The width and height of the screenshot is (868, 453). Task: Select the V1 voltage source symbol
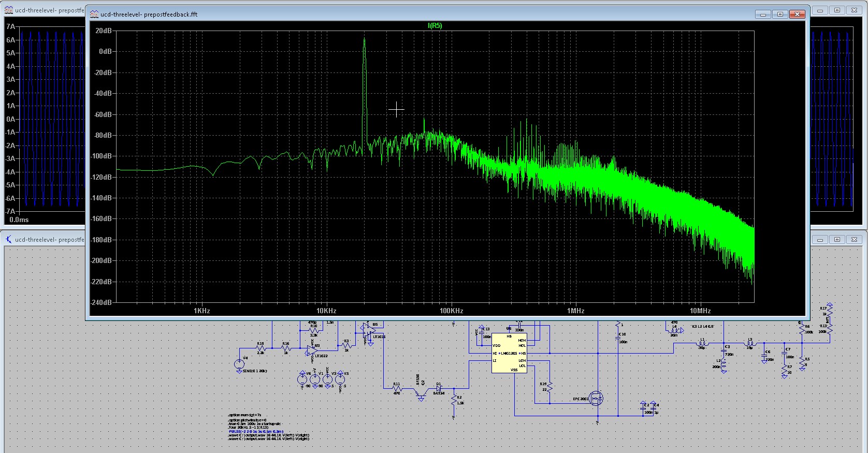click(x=315, y=379)
